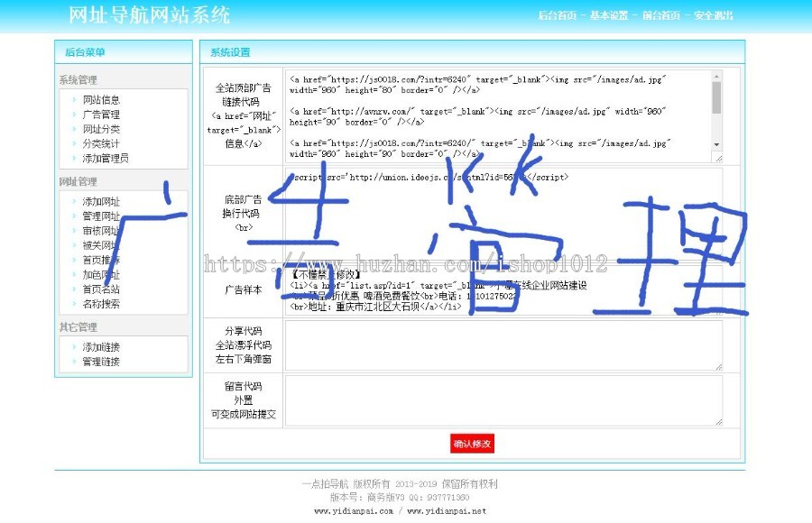Screen dimensions: 812x523
Task: Open 管理链接 in the sidebar
Action: pos(101,360)
